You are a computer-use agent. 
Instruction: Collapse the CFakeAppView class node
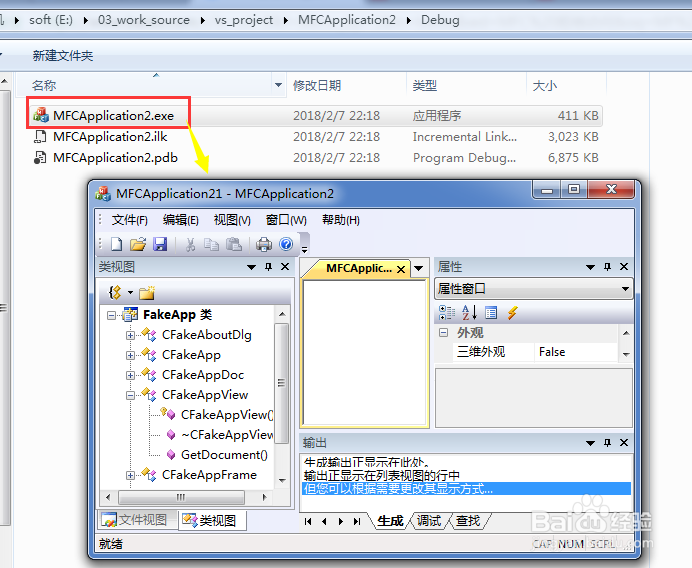coord(130,395)
